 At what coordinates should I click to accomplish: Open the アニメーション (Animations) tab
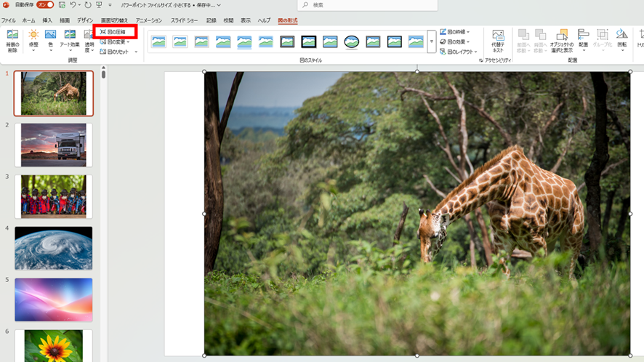[x=149, y=20]
